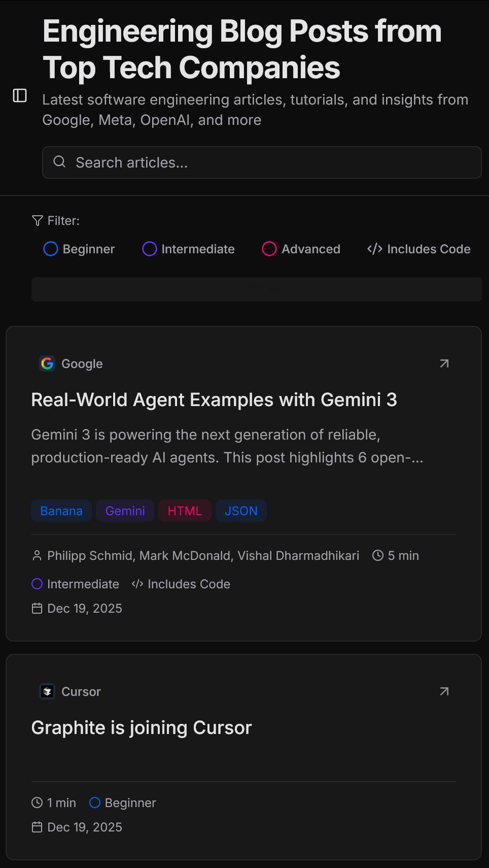
Task: Click the Beginner circle on Graphite card
Action: click(94, 803)
